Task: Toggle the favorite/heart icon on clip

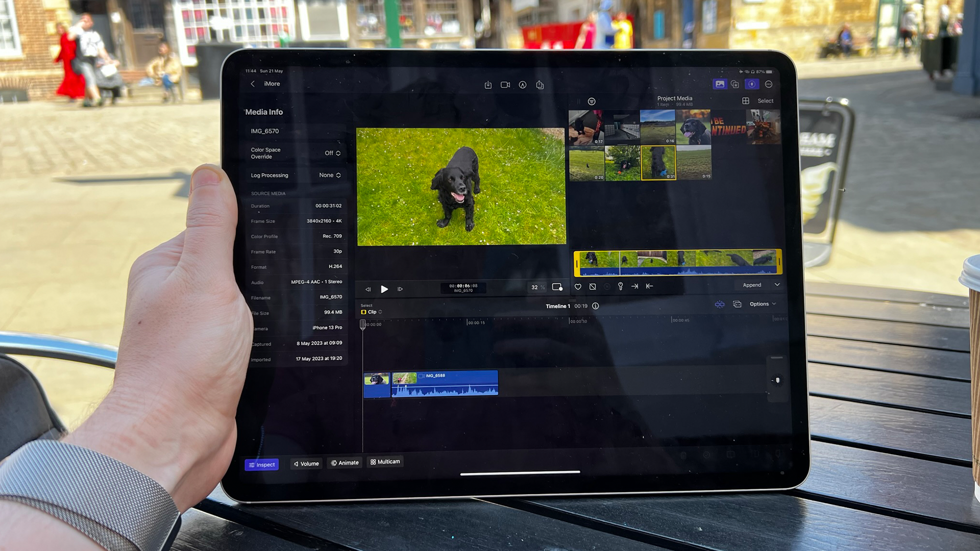Action: [577, 286]
